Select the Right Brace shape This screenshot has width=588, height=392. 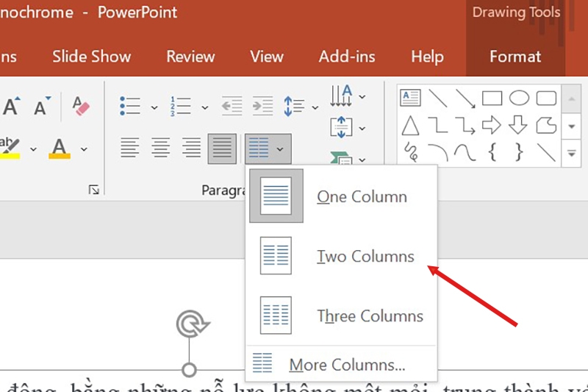coord(519,152)
